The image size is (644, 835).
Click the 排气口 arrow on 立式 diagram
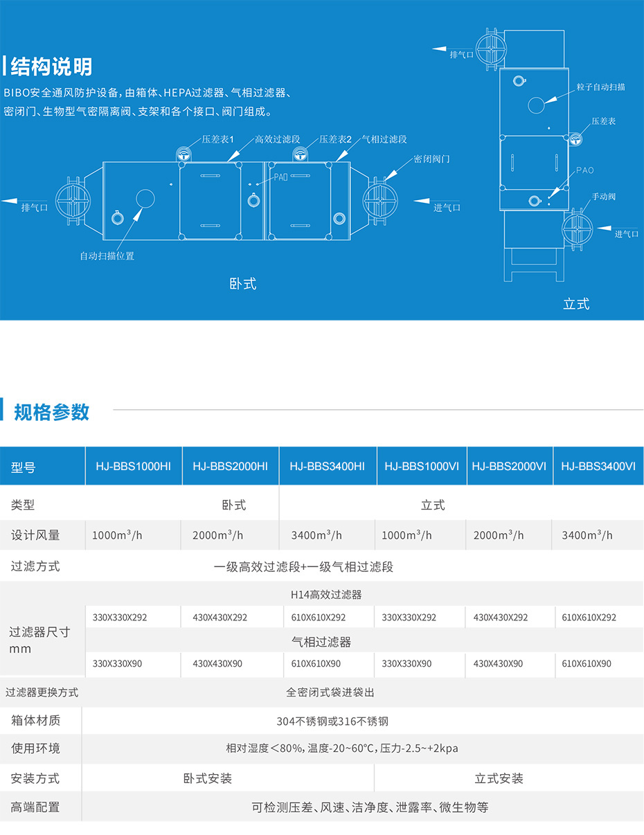point(441,48)
